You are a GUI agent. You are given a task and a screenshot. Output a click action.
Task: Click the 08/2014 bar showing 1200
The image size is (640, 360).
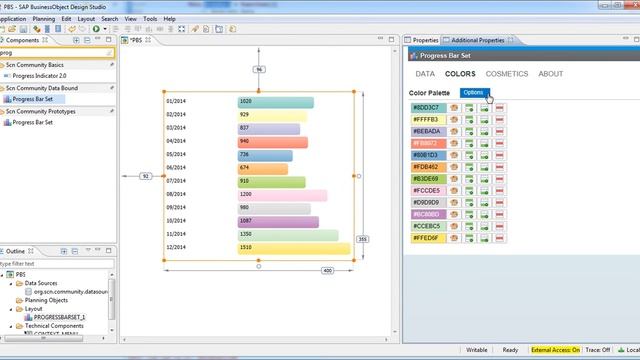[x=282, y=195]
